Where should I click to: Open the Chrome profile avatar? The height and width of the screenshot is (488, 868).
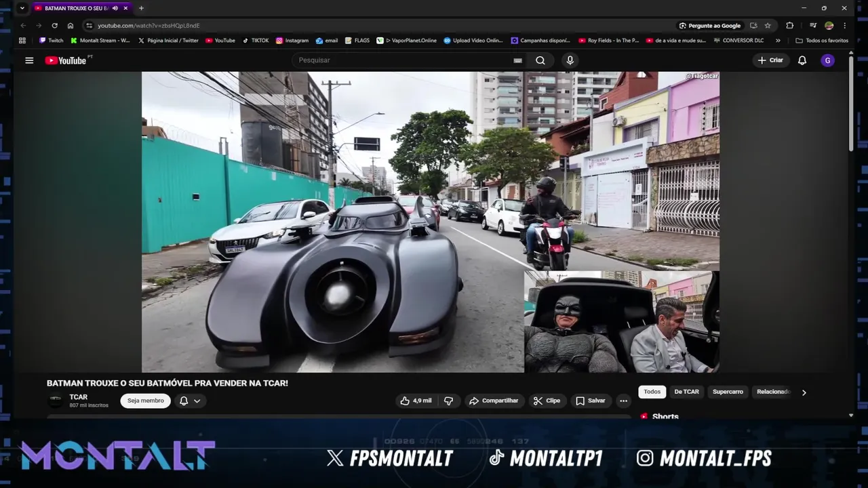tap(829, 26)
